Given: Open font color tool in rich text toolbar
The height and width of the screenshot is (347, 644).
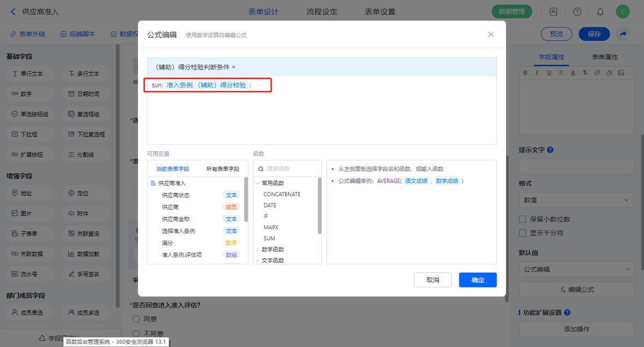Looking at the screenshot, I should 573,72.
